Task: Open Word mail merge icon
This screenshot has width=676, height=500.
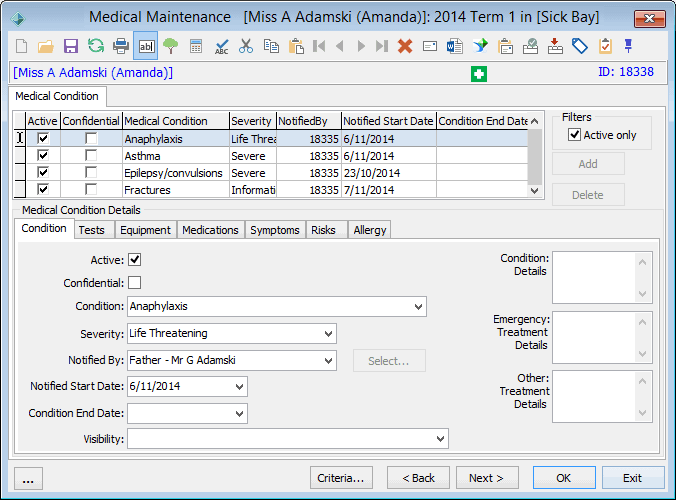Action: 455,46
